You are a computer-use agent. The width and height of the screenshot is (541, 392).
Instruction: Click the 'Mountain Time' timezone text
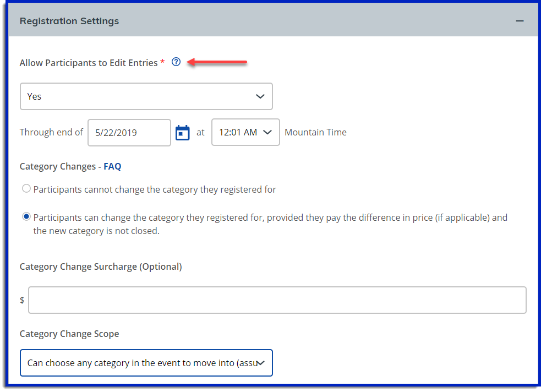point(315,132)
